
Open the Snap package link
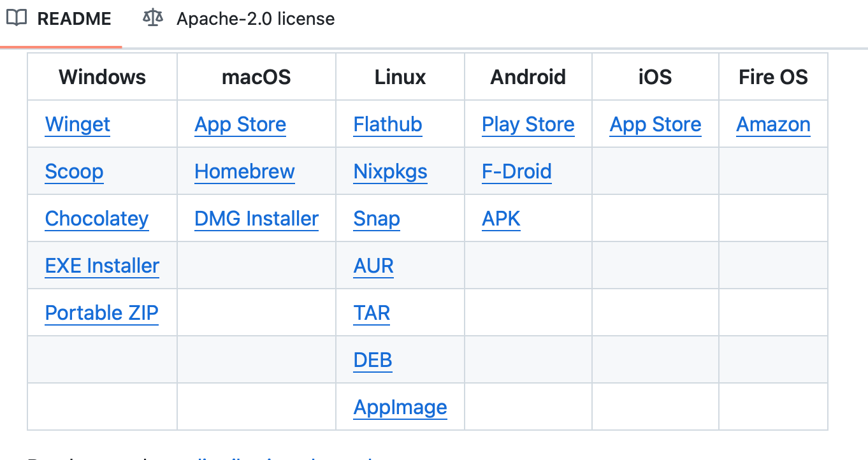(377, 219)
